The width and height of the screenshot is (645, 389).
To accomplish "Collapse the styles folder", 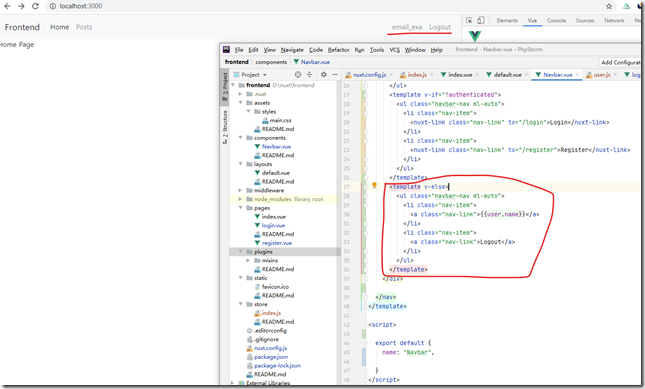I will click(248, 111).
